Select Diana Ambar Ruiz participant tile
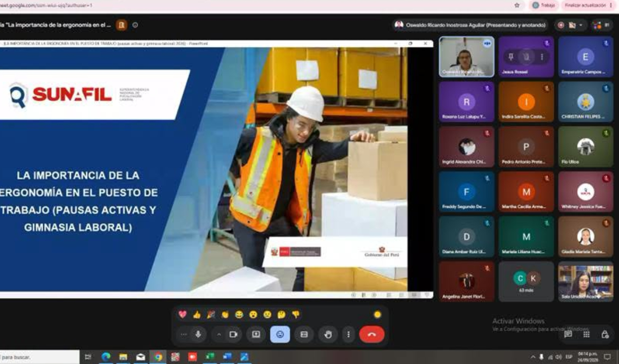 [x=466, y=237]
